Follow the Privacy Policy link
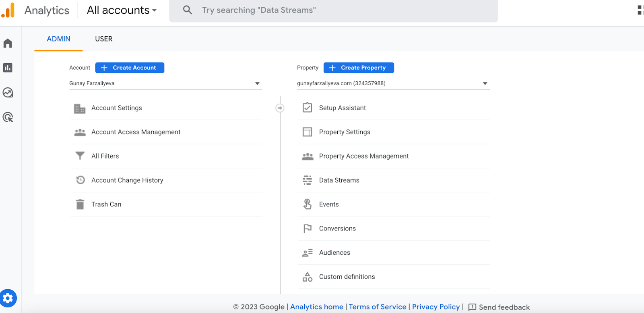The image size is (644, 313). 436,307
